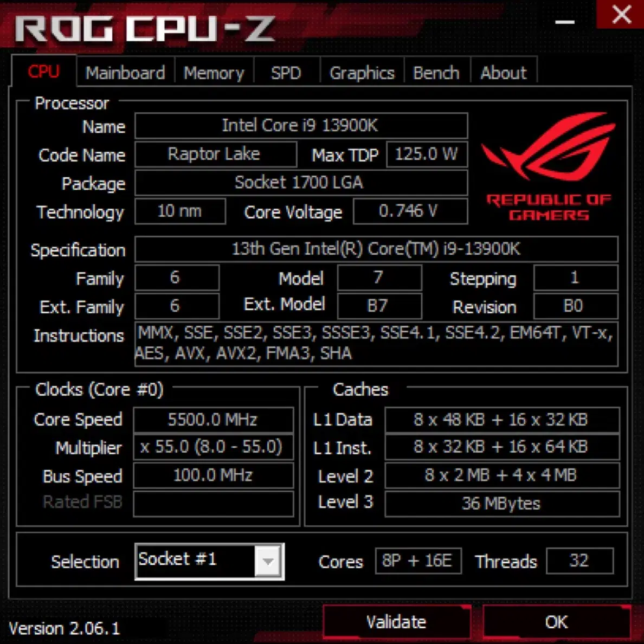Click the OK button
Screen dimensions: 644x644
click(557, 622)
